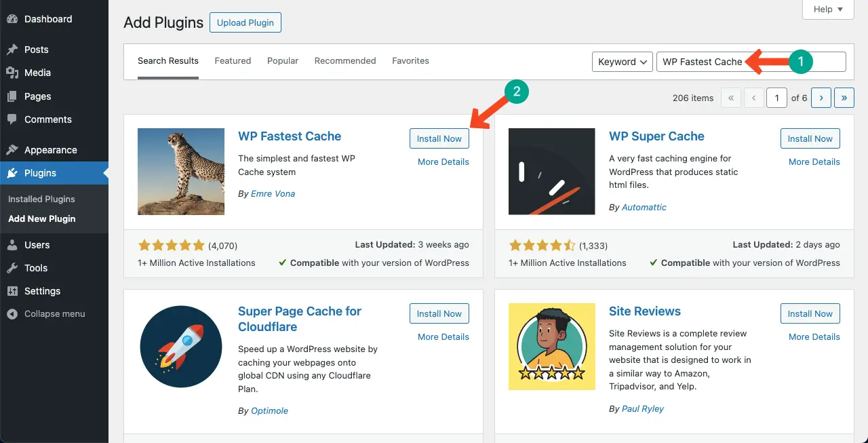Click the Users person icon

[x=12, y=245]
